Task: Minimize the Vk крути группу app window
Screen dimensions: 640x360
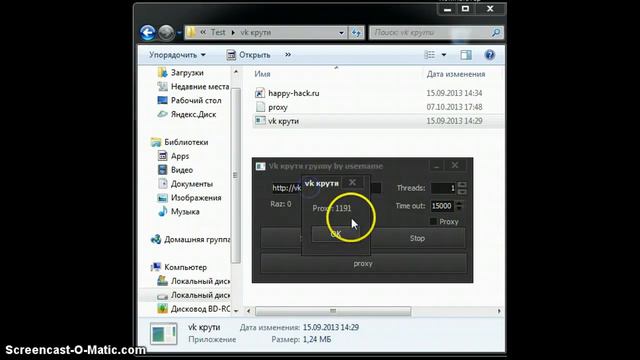Action: tap(436, 166)
